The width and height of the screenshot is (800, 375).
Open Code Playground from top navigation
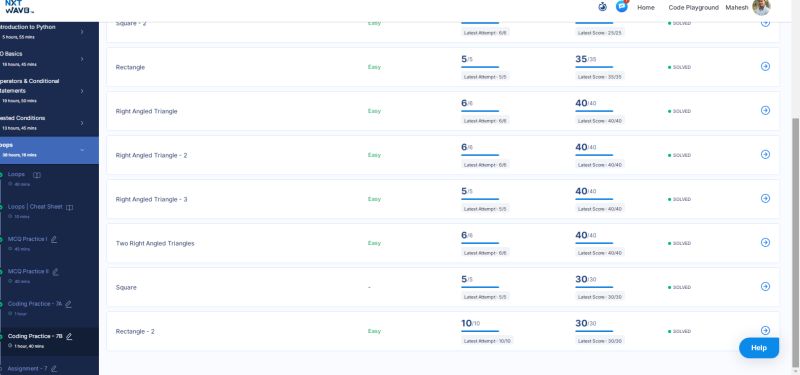(693, 8)
